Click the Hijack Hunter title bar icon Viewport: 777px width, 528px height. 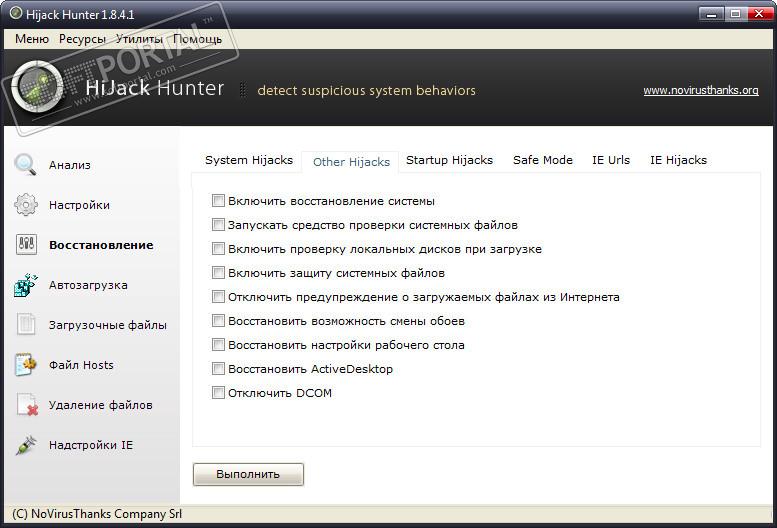click(16, 13)
